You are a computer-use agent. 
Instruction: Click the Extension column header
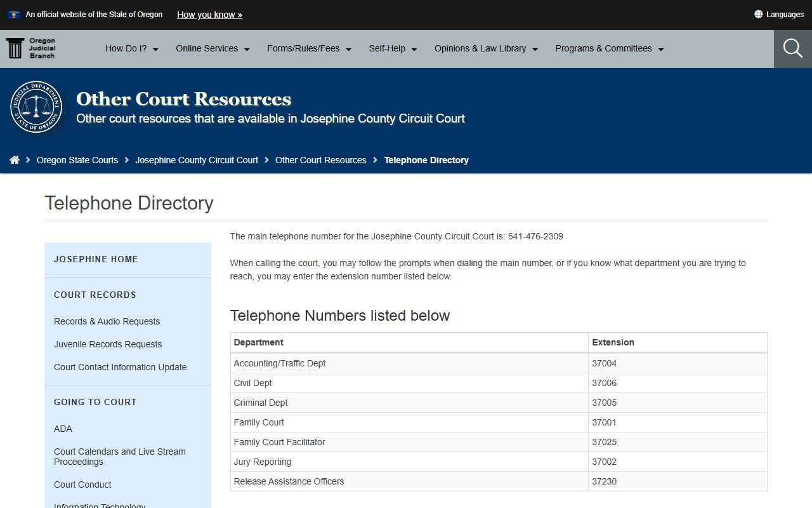tap(678, 342)
